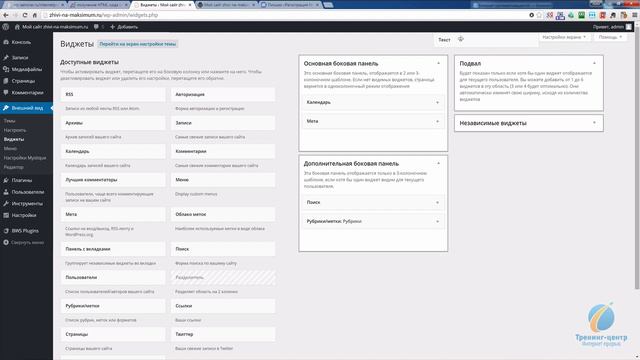Collapse the Основная боковая панель area
Image resolution: width=640 pixels, height=360 pixels.
[438, 63]
